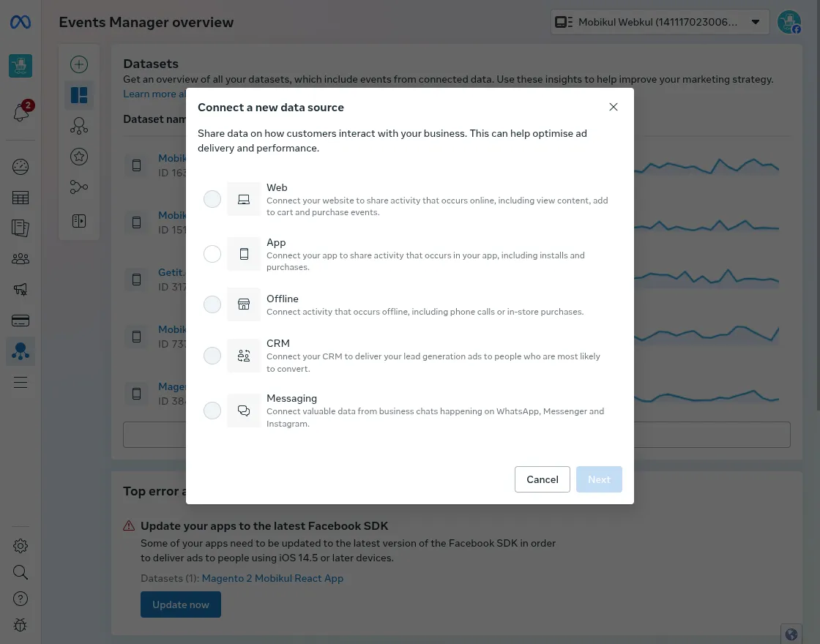Screen dimensions: 820x644
Task: Click the phone icon for App source
Action: click(244, 254)
